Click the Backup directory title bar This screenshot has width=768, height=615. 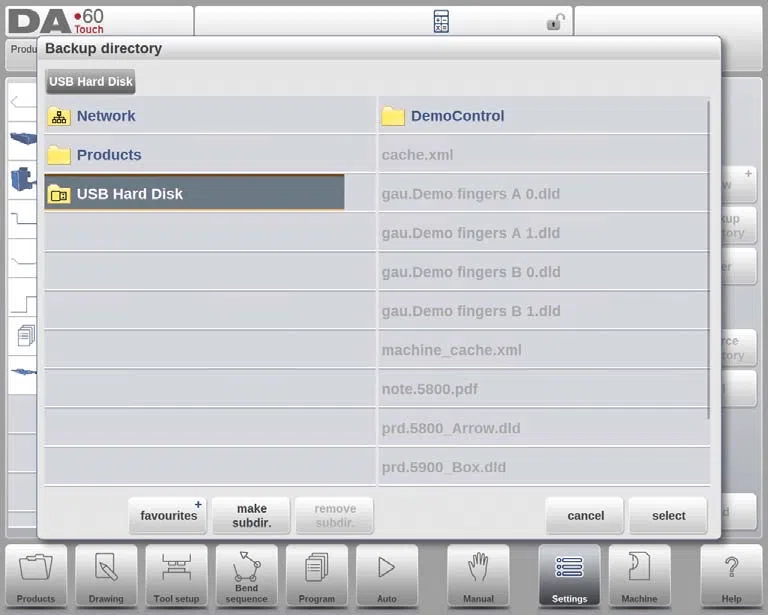[x=379, y=48]
